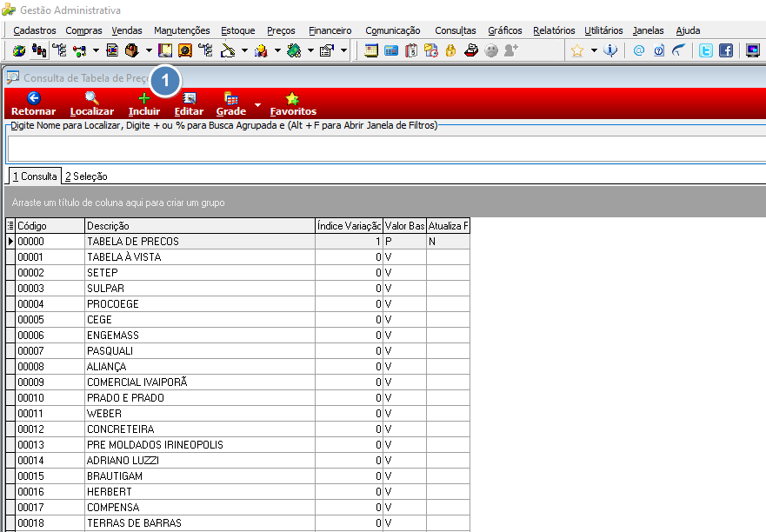Click the Incluir button
This screenshot has height=532, width=766.
[144, 104]
